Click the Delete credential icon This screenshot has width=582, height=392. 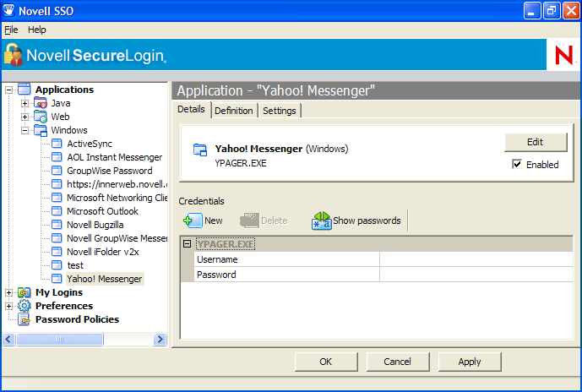[249, 220]
